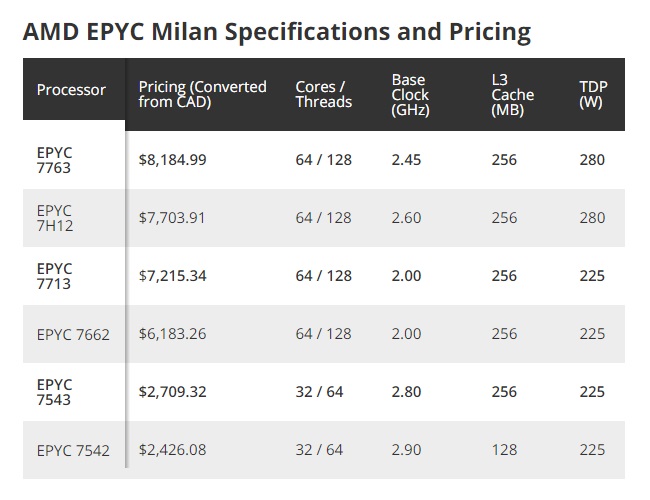650x500 pixels.
Task: Select the EPYC 7662 row label
Action: tap(73, 334)
